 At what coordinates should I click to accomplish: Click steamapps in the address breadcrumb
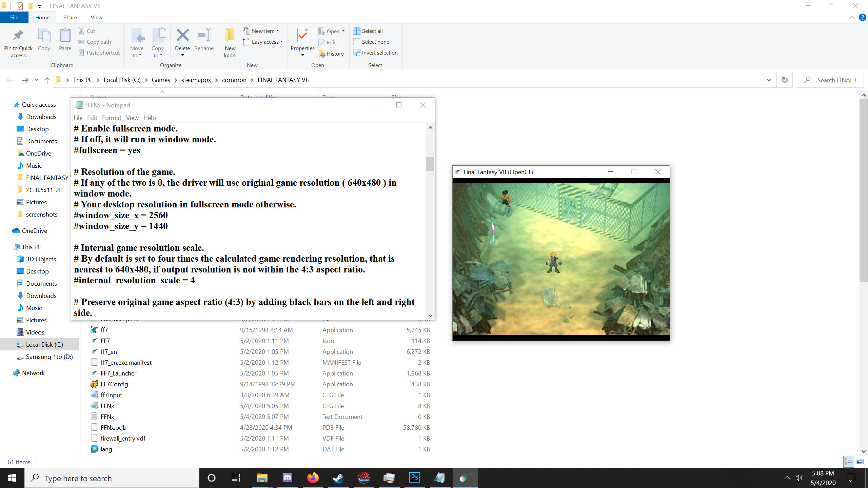pyautogui.click(x=196, y=80)
